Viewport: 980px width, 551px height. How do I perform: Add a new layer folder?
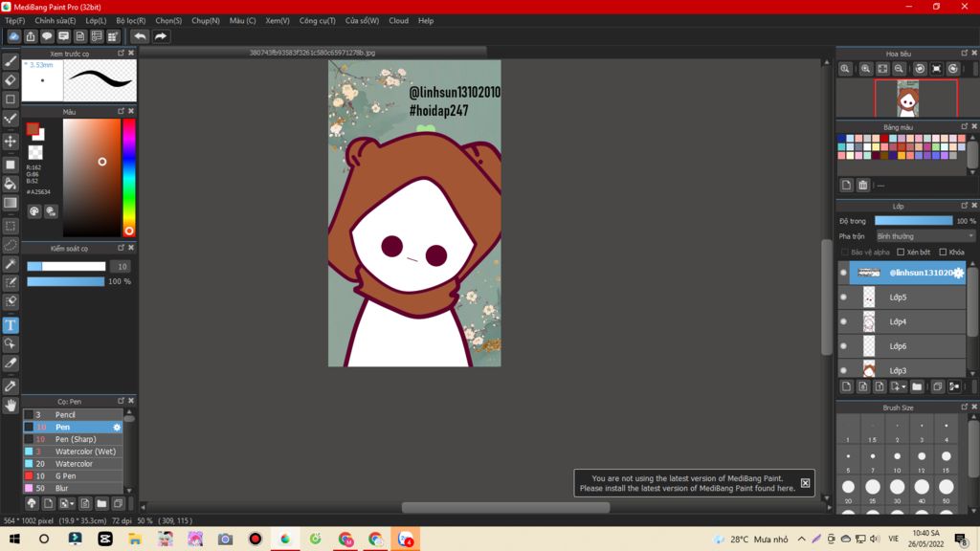coord(917,386)
